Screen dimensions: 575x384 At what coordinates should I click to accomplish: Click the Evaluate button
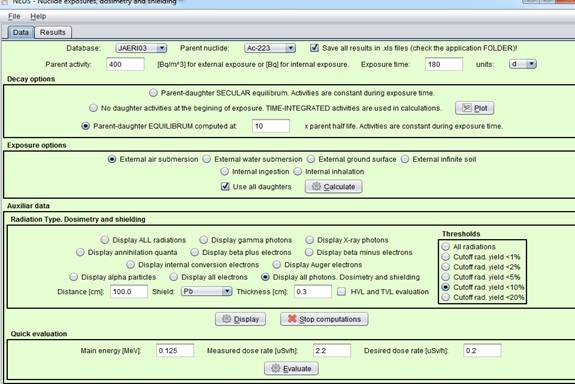(x=291, y=368)
